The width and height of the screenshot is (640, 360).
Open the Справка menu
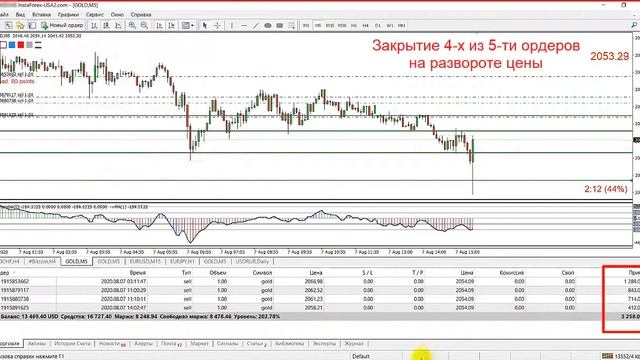141,15
